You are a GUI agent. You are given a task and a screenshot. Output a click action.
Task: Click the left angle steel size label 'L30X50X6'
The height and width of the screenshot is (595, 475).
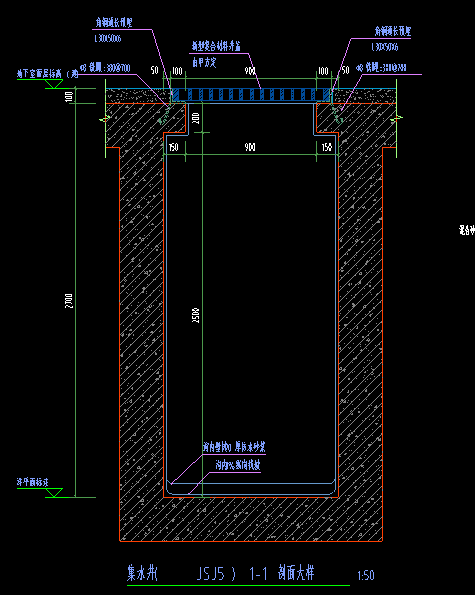(x=108, y=38)
